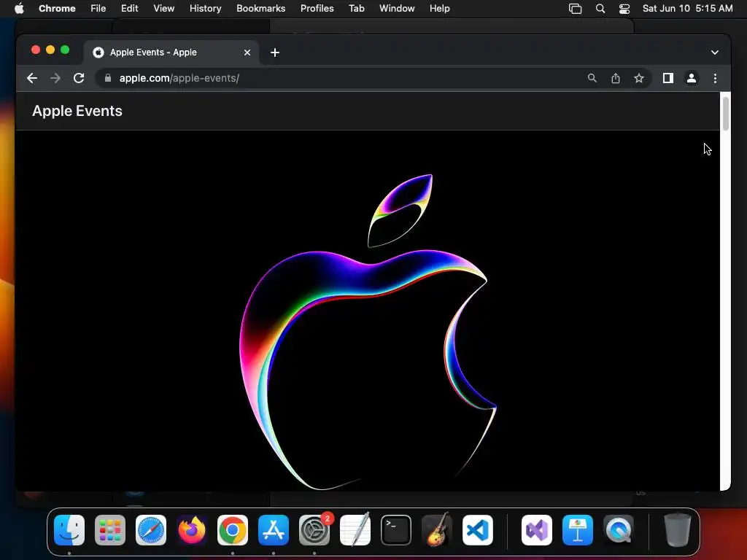Reload the Apple Events page

tap(79, 78)
